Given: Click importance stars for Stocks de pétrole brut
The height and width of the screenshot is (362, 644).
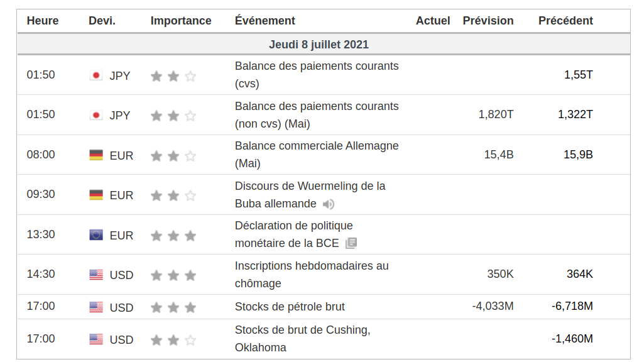Looking at the screenshot, I should pyautogui.click(x=173, y=307).
